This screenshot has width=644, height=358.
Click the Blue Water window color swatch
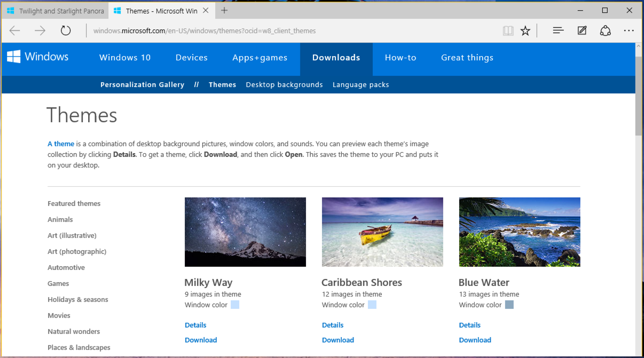(509, 305)
